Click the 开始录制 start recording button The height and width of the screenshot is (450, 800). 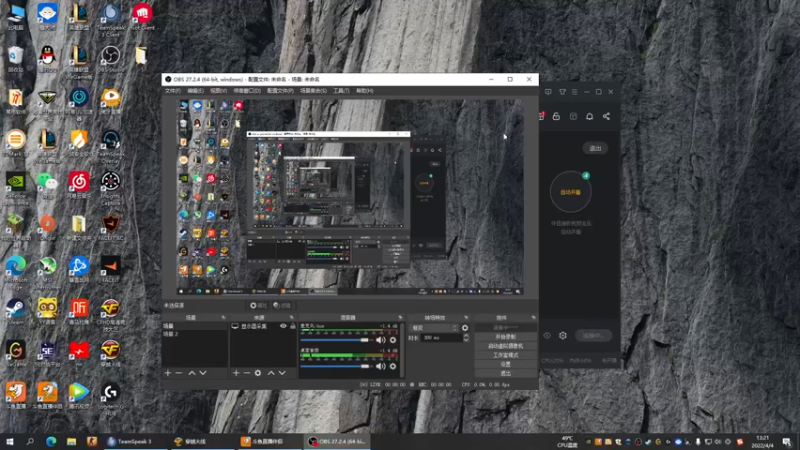(505, 337)
